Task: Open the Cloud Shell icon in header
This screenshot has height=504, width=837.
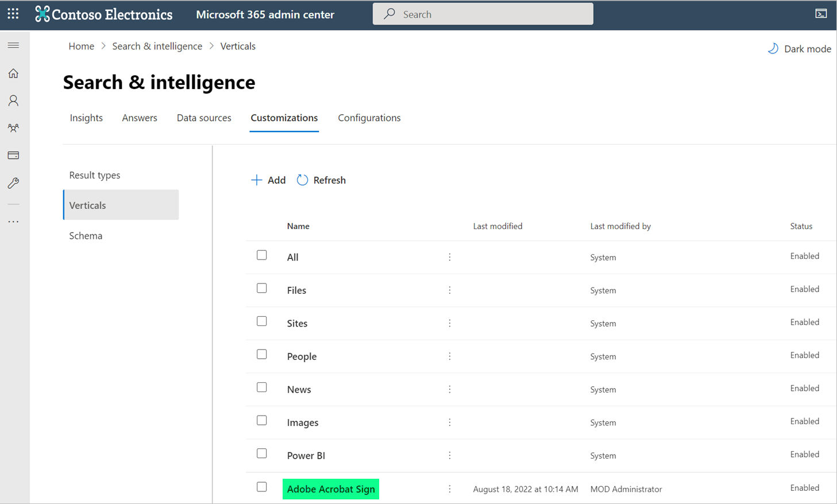Action: (821, 14)
